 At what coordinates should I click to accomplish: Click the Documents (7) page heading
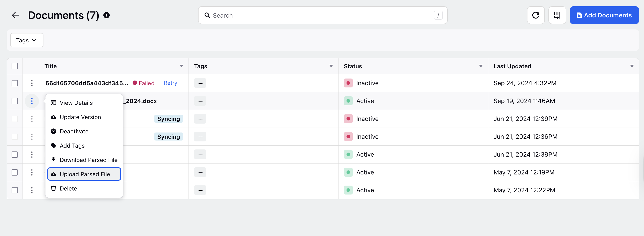click(64, 15)
